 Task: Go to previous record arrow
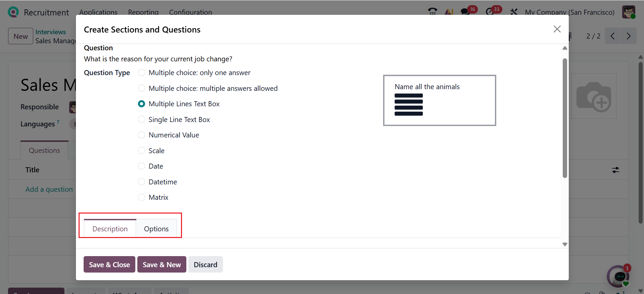pos(613,36)
